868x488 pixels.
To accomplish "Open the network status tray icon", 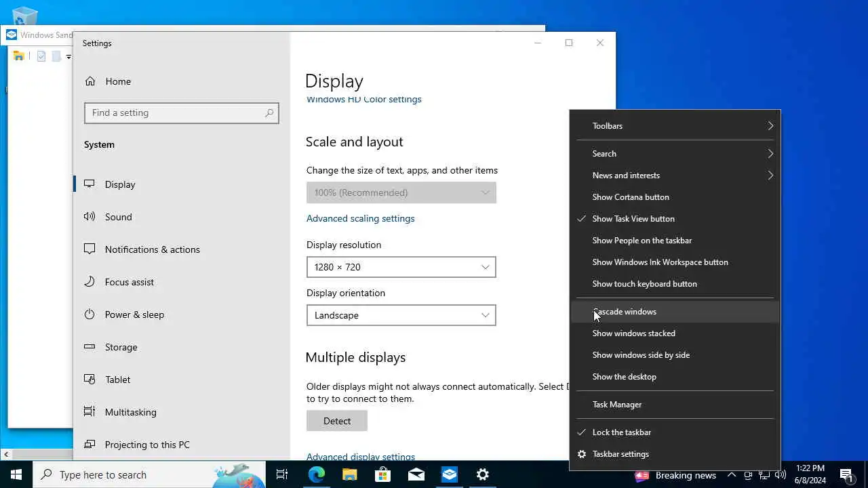I will point(764,475).
